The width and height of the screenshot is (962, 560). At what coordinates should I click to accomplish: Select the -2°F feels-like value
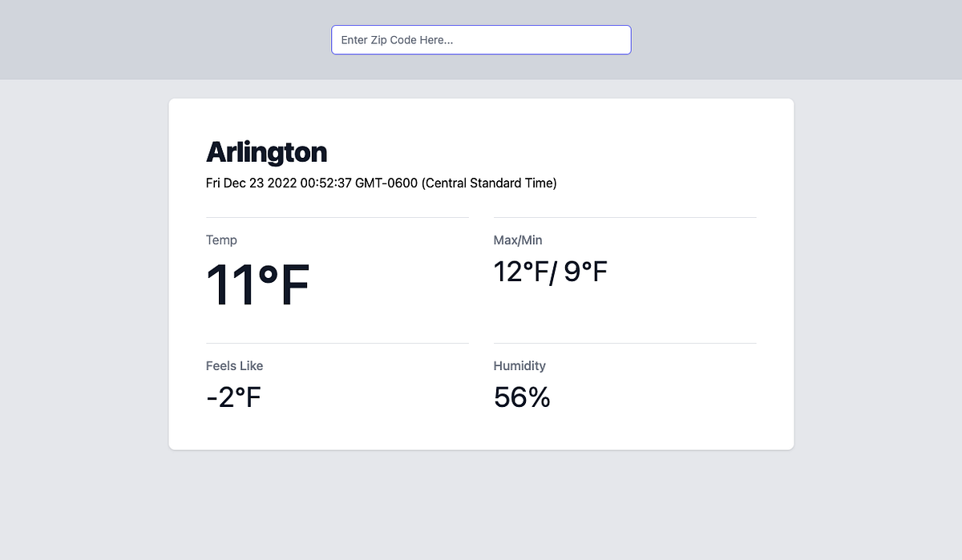(232, 396)
